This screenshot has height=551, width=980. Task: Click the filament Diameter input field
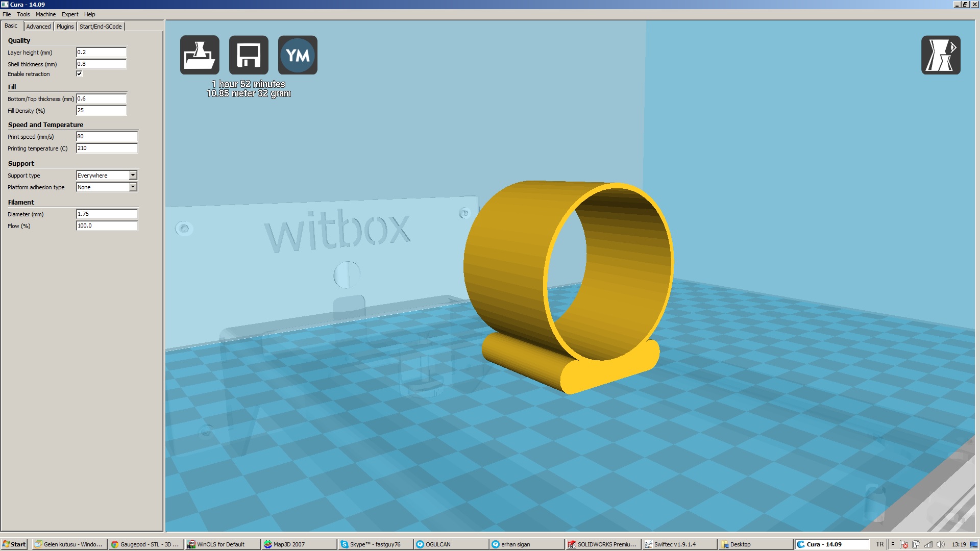(107, 214)
